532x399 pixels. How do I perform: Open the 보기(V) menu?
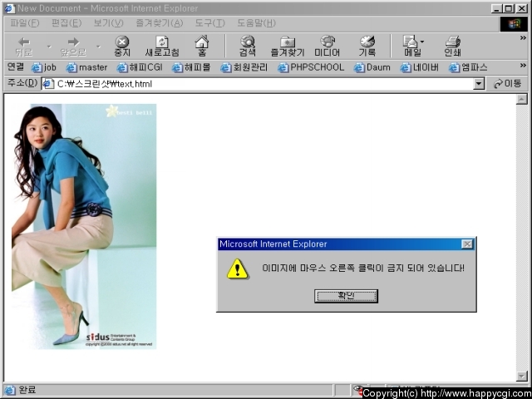click(108, 23)
